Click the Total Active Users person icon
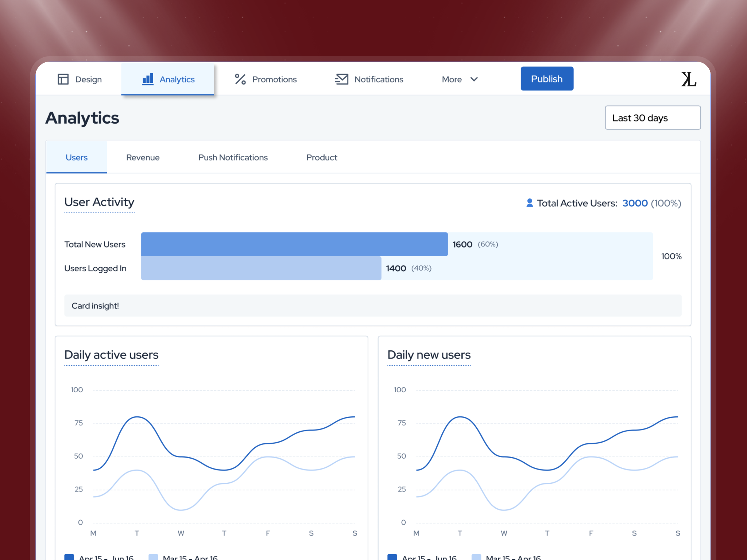This screenshot has height=560, width=747. click(530, 203)
